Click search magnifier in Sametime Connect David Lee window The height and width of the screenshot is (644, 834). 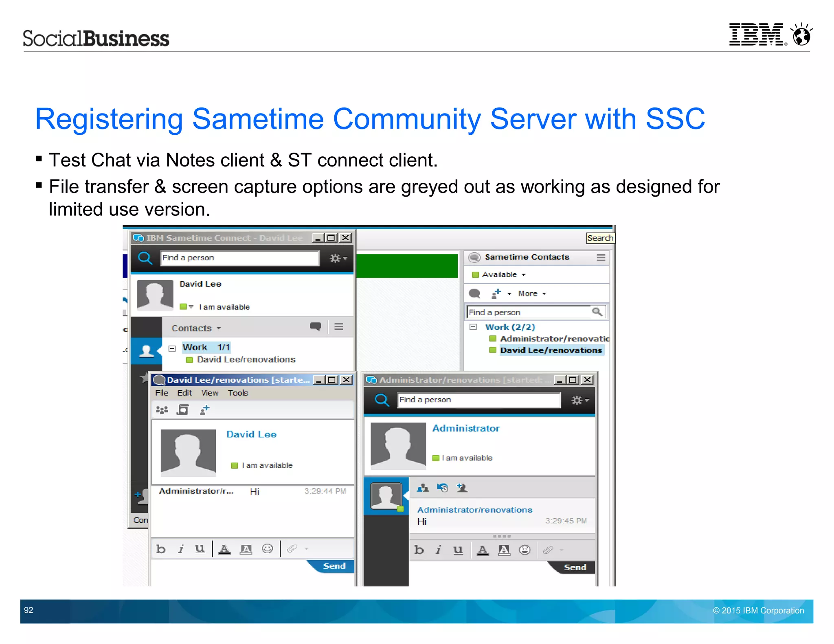tap(145, 258)
